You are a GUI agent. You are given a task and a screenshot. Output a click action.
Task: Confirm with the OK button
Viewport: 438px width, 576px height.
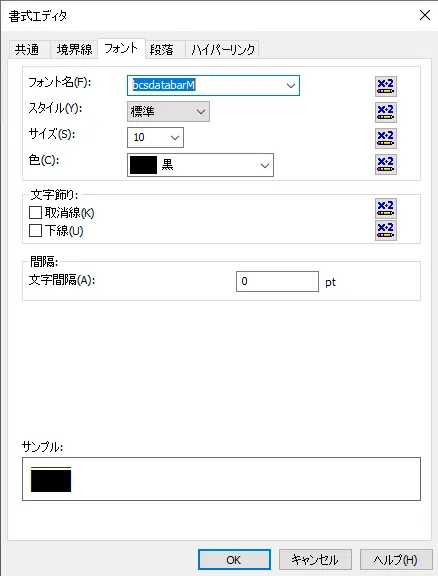point(234,560)
